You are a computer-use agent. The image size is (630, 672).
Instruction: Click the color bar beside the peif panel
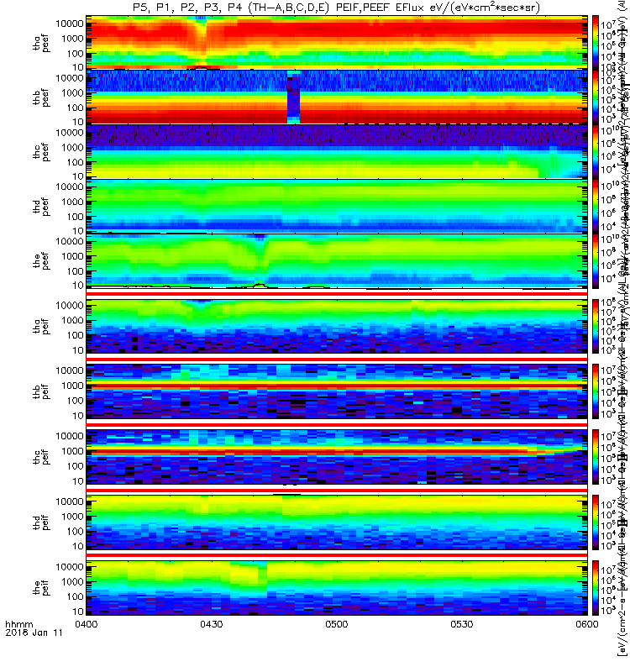(x=596, y=588)
